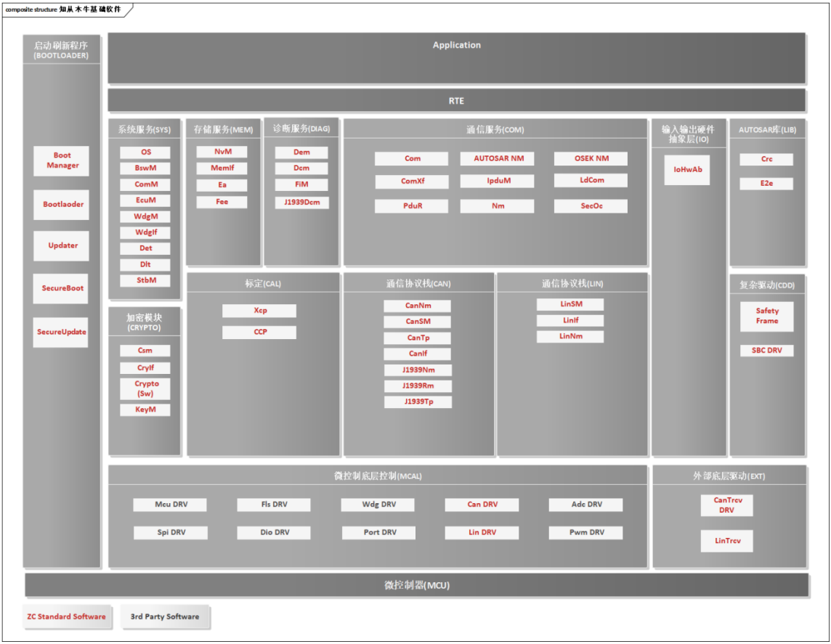831x644 pixels.
Task: Select the Application layer bar
Action: tap(456, 58)
